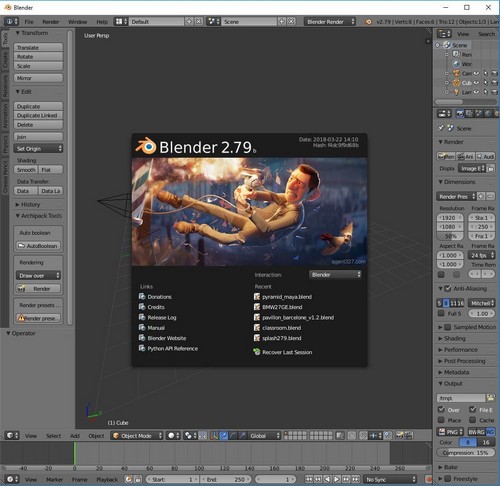Viewport: 500px width, 486px height.
Task: Open the Interaction preset dropdown on splash
Action: click(x=335, y=274)
